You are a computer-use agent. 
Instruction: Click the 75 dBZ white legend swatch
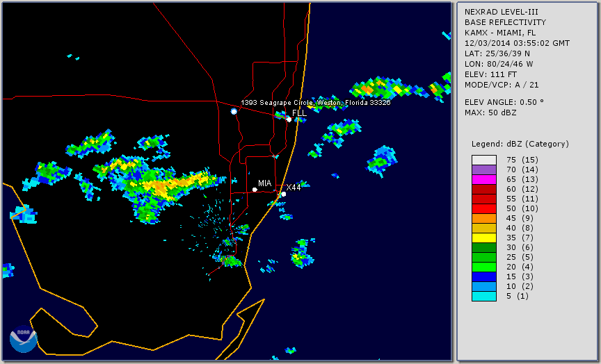tap(483, 160)
